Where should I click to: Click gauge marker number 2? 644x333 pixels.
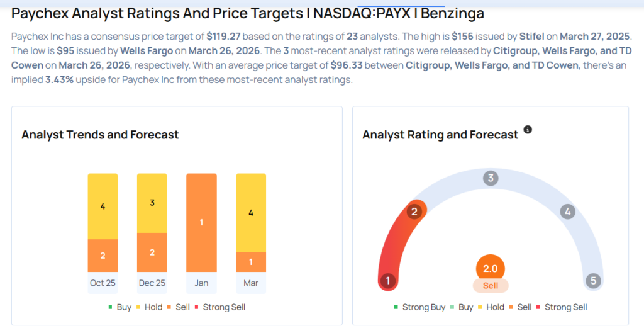[414, 212]
